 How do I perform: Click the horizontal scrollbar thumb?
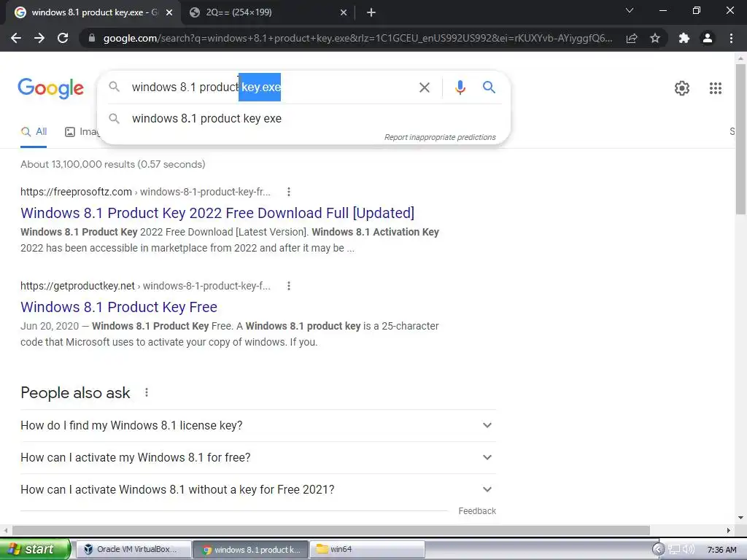(x=331, y=531)
